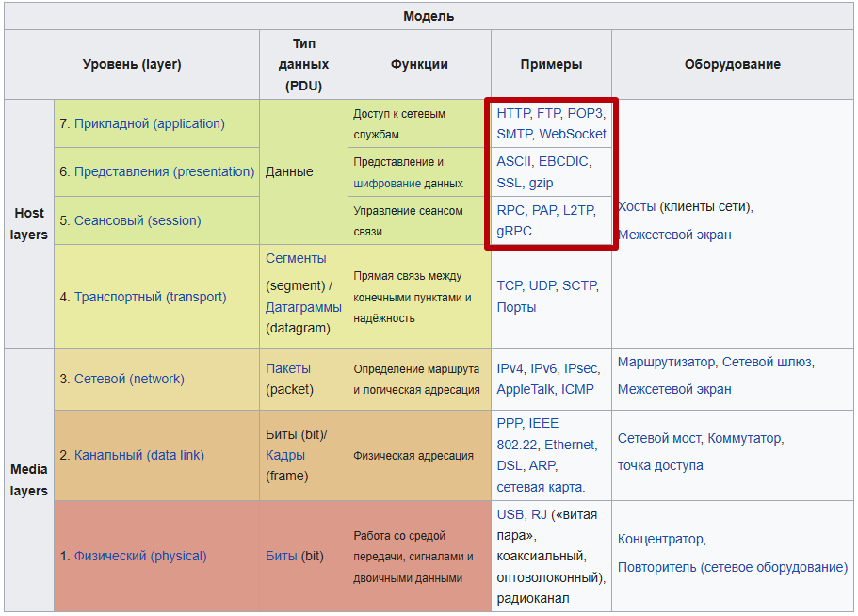Click the Примеры column header

(551, 64)
